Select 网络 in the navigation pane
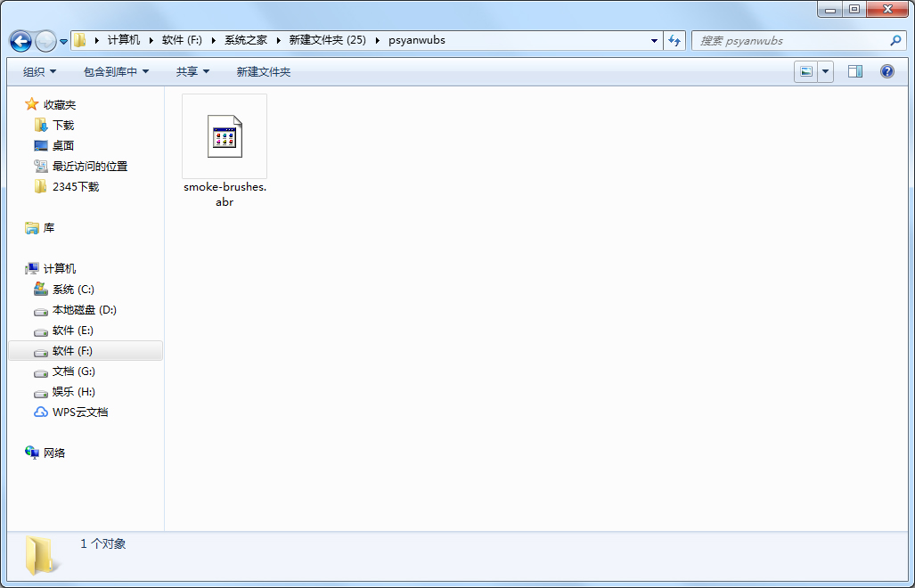This screenshot has height=588, width=915. coord(54,453)
